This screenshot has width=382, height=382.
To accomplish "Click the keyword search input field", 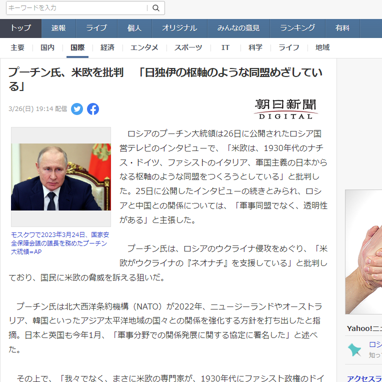I will click(x=77, y=8).
